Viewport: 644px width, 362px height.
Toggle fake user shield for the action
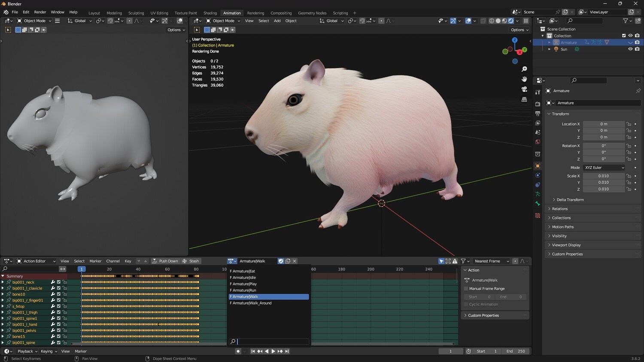coord(281,261)
